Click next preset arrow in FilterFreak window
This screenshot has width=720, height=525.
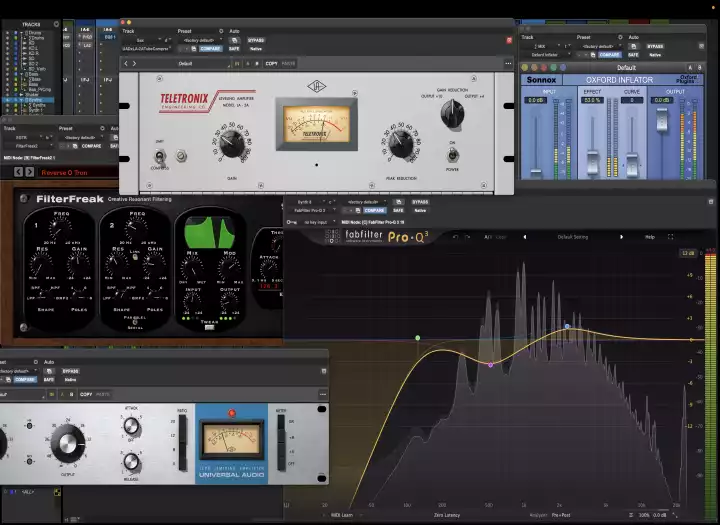coord(30,172)
